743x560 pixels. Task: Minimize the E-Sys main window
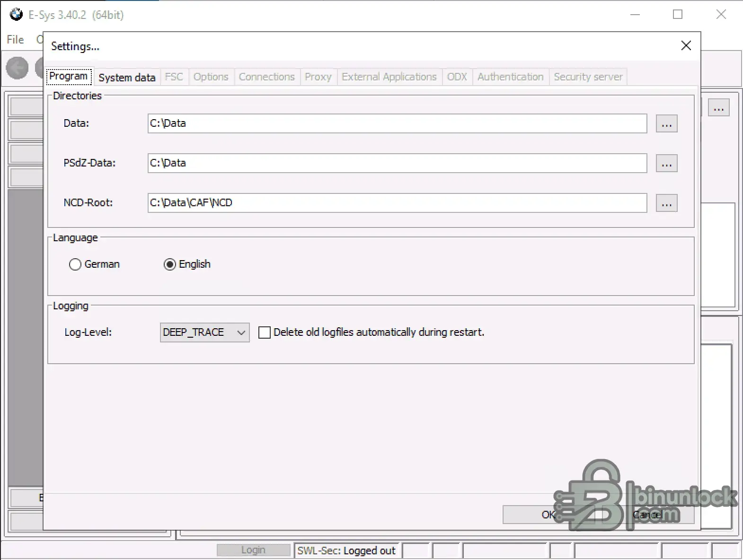635,15
